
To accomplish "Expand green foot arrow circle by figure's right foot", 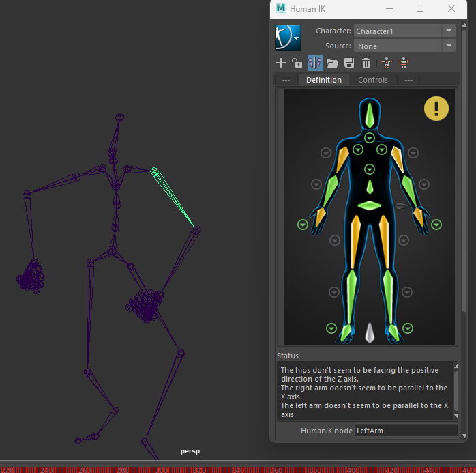I will tap(331, 328).
